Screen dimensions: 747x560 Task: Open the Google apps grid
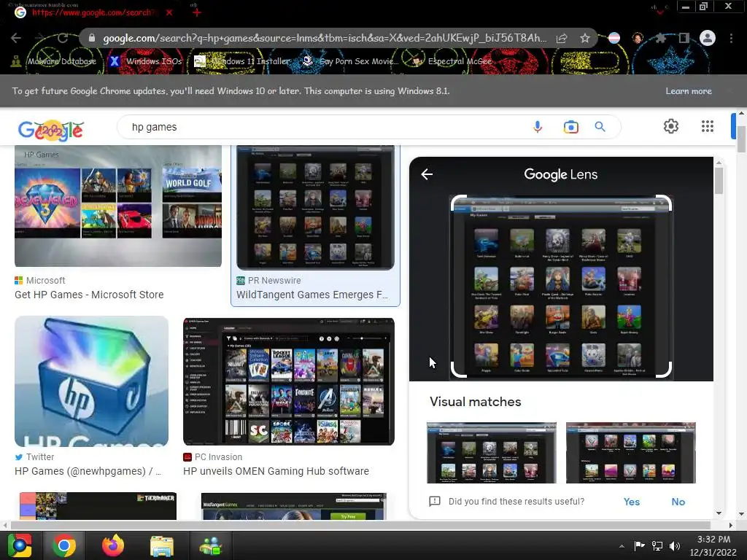(x=708, y=126)
